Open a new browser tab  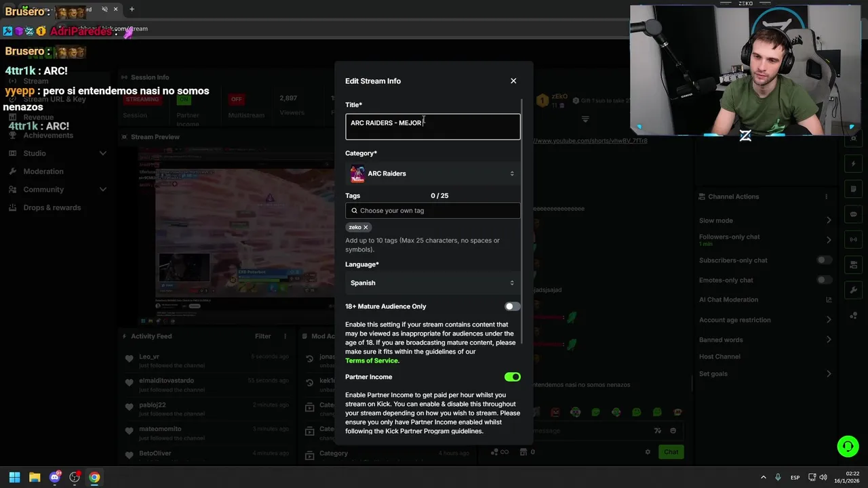(x=132, y=9)
